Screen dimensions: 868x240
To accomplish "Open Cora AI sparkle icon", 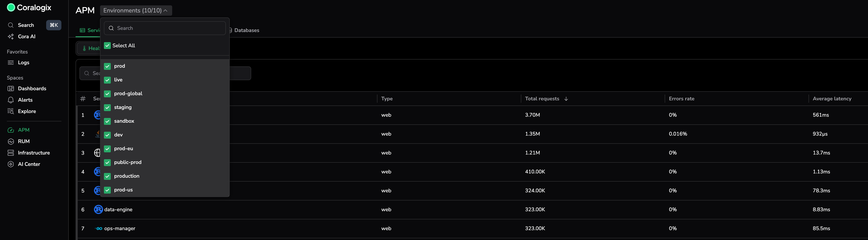I will (x=11, y=36).
